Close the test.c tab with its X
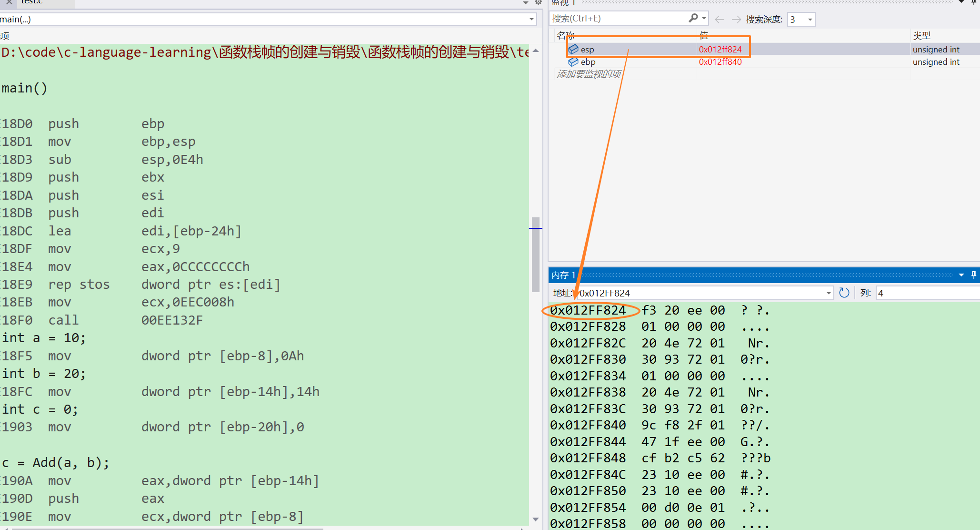This screenshot has width=980, height=530. (x=9, y=2)
